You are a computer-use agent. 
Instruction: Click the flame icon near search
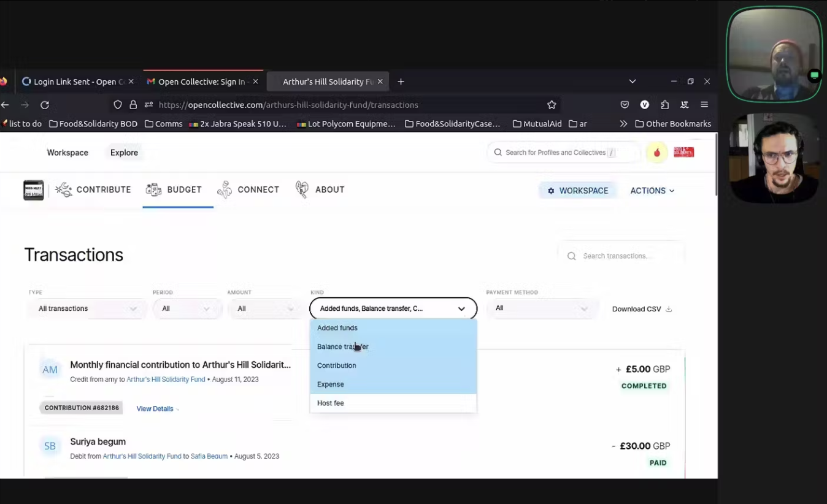[657, 153]
